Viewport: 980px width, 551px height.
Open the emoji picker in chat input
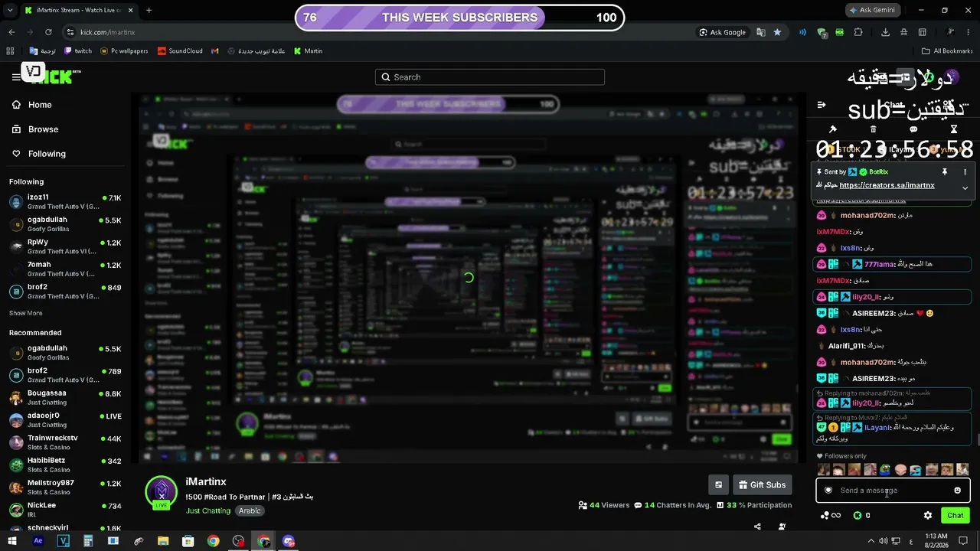coord(957,491)
